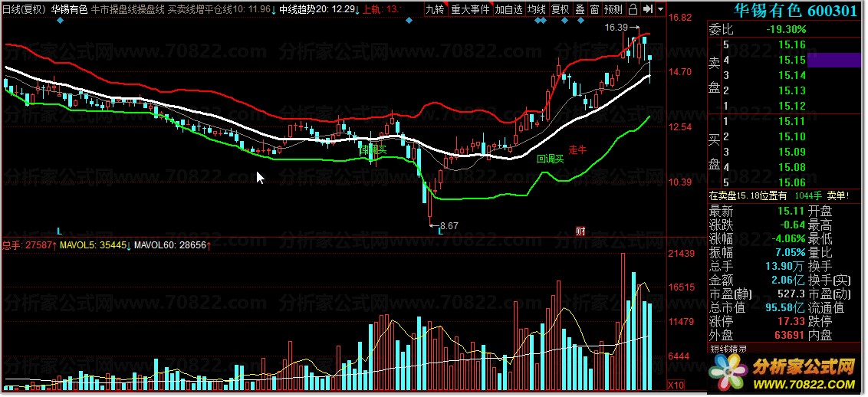Click the lock icon in chart toolbar
The height and width of the screenshot is (397, 868).
(633, 9)
